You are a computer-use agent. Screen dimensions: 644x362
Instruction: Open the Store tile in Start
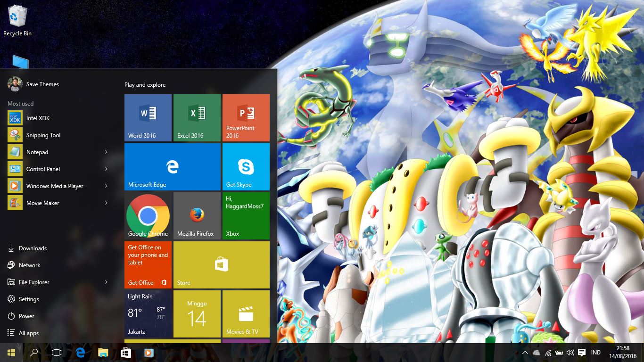(x=222, y=265)
